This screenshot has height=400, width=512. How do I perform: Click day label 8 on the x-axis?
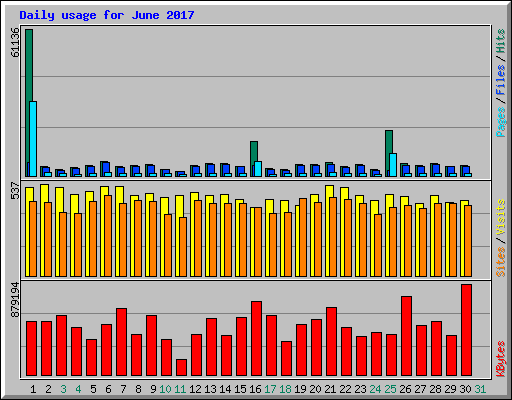(x=138, y=389)
